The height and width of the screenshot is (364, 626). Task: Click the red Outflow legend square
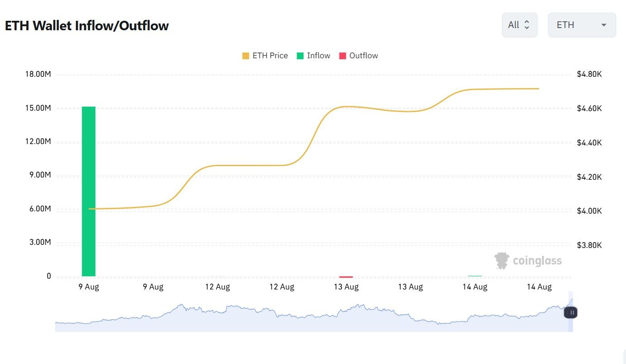click(x=342, y=55)
